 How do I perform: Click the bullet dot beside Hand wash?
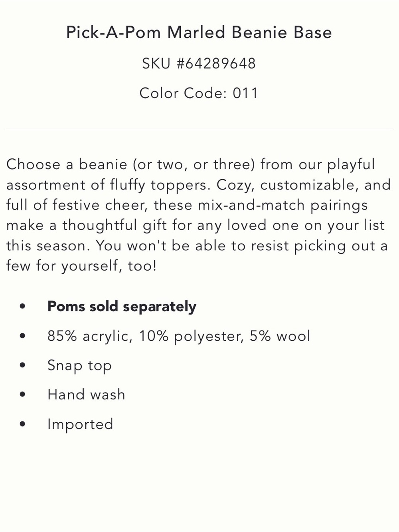pos(22,395)
